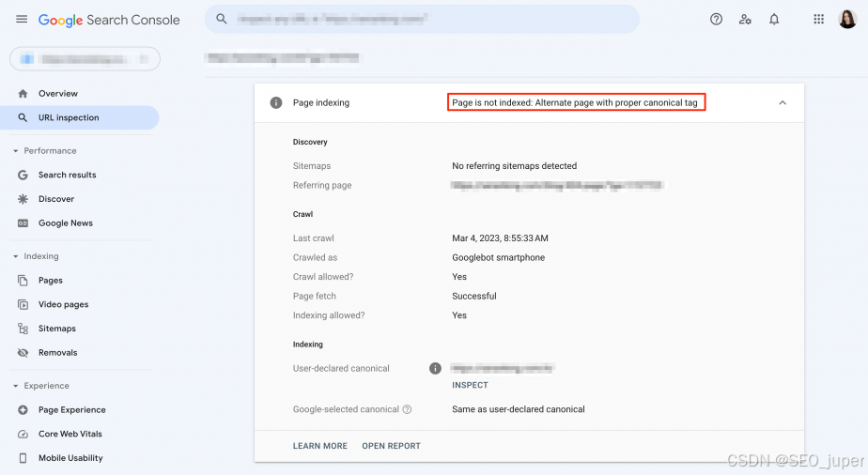
Task: Open the Google apps grid
Action: click(819, 20)
